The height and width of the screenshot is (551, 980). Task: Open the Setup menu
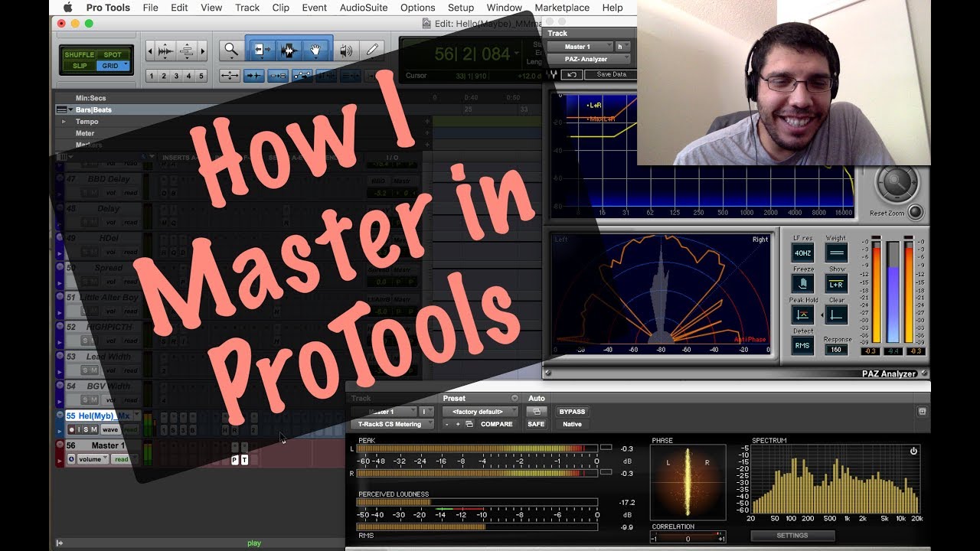[x=461, y=8]
